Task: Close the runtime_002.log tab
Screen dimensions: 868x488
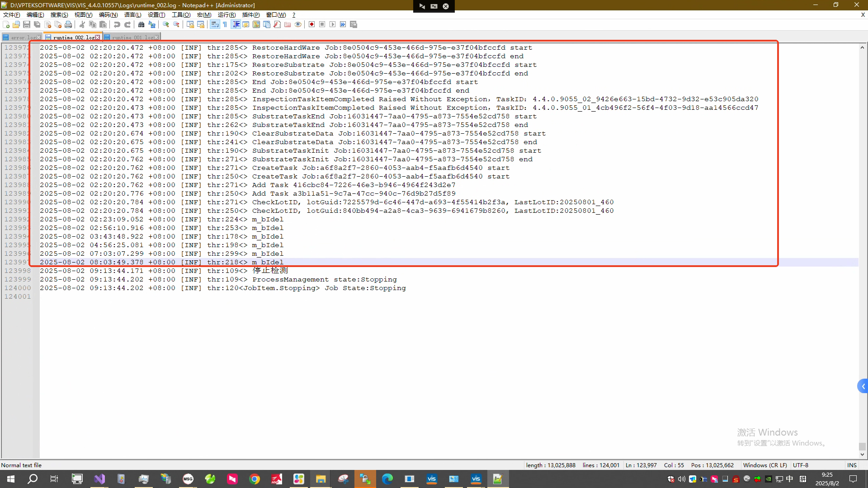Action: pyautogui.click(x=98, y=38)
